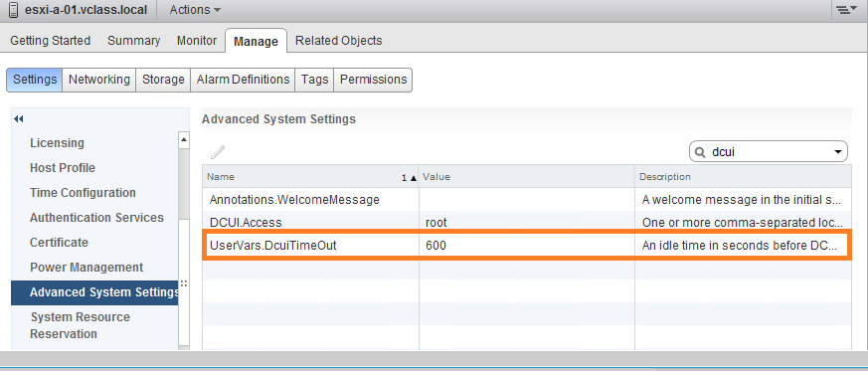Screen dimensions: 868x371
Task: Select the Networking button
Action: click(99, 80)
